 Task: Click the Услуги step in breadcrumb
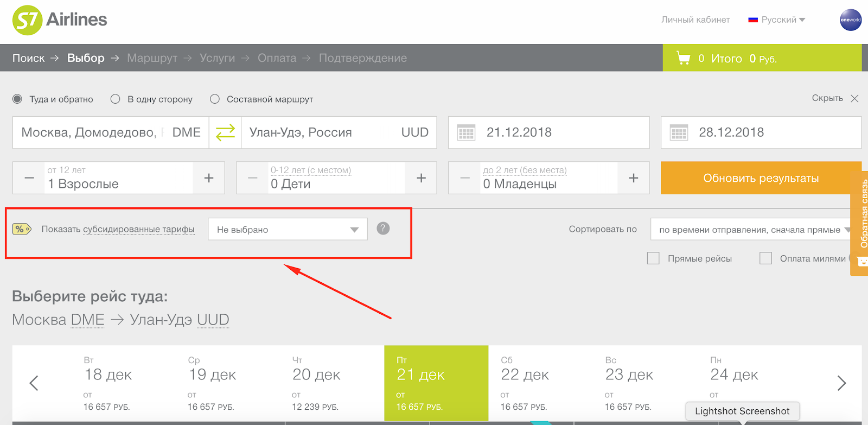click(217, 58)
